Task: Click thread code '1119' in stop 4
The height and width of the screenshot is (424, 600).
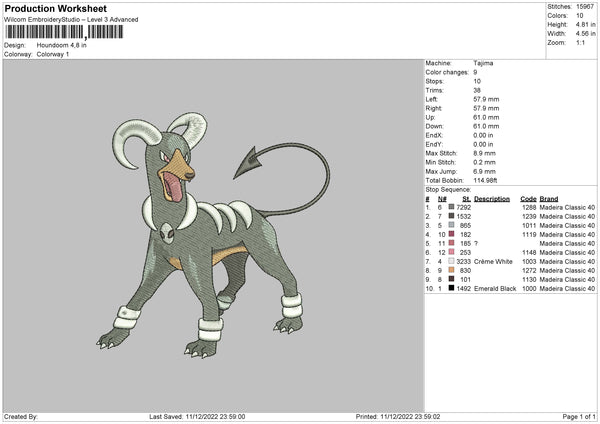Action: tap(529, 235)
